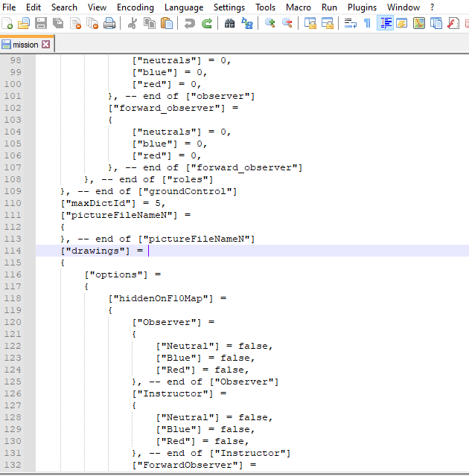
Task: Close the mission tab
Action: pyautogui.click(x=46, y=45)
